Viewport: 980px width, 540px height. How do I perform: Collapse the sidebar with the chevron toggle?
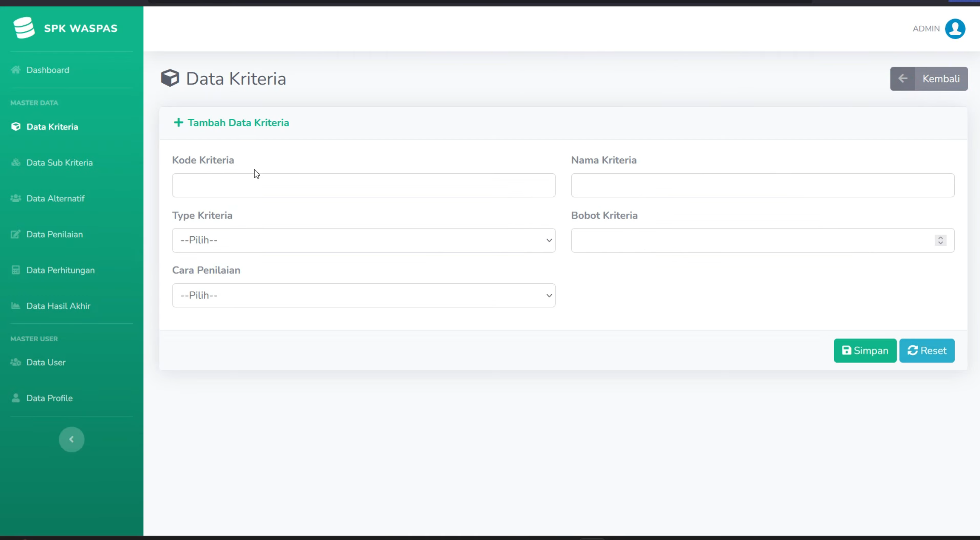71,439
